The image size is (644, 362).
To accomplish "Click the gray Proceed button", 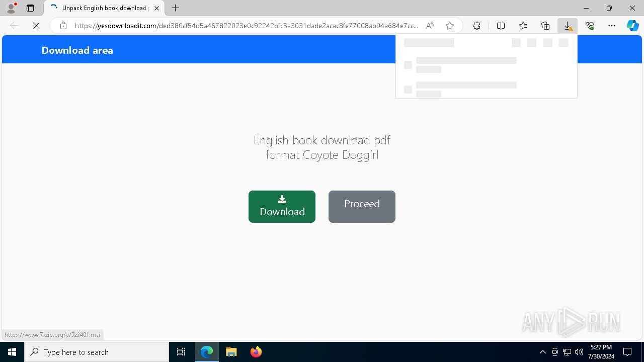I will coord(362,207).
